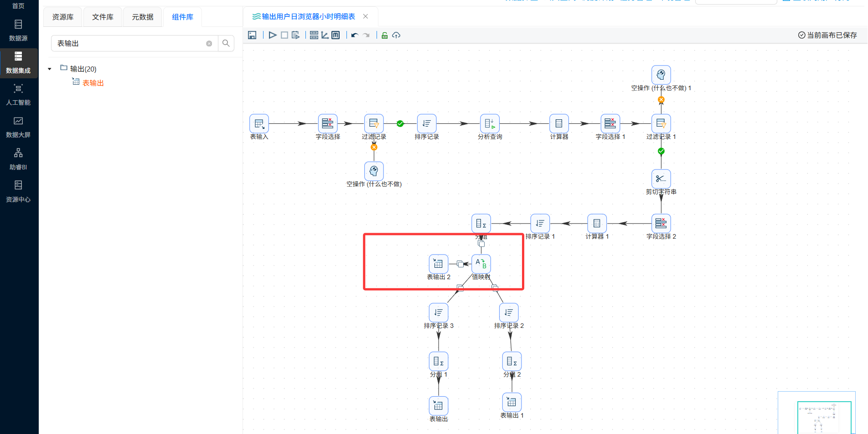868x434 pixels.
Task: Select the 字段选择 2 node
Action: click(x=661, y=223)
